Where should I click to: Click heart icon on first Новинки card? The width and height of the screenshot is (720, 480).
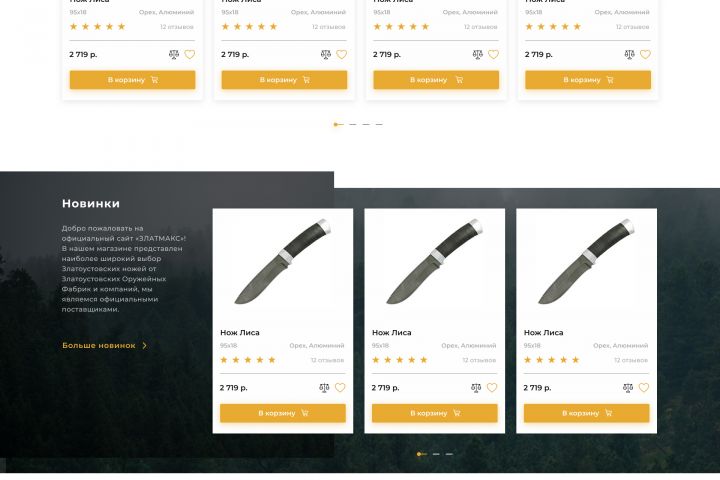340,388
